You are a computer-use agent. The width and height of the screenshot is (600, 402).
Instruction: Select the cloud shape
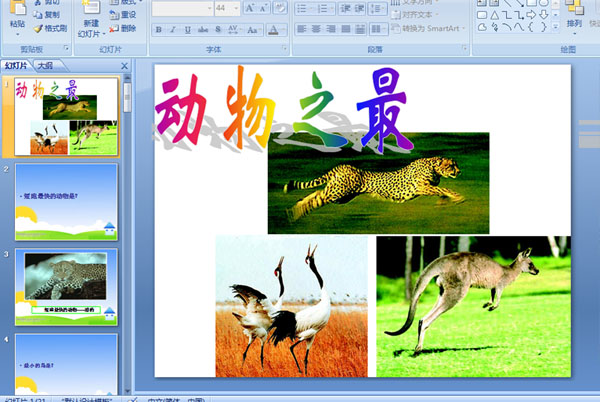coord(482,27)
